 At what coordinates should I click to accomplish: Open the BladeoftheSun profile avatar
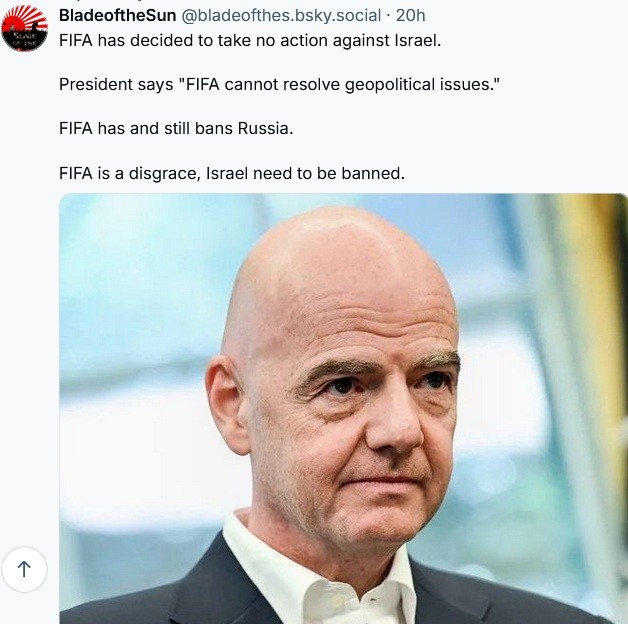[24, 28]
